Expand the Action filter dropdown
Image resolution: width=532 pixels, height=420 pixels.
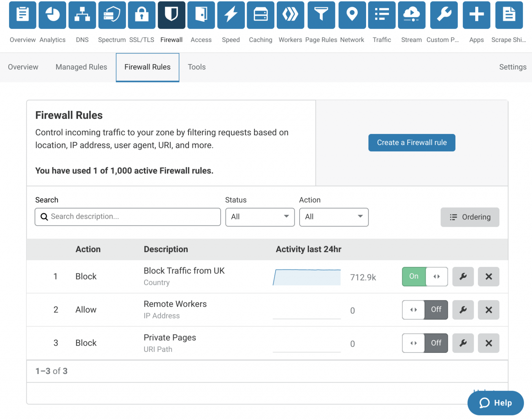pyautogui.click(x=334, y=217)
